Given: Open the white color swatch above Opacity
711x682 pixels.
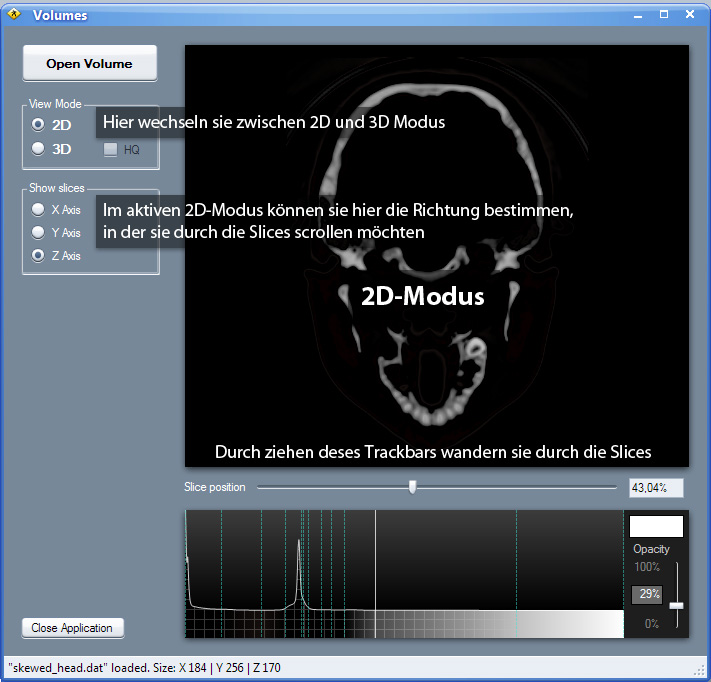Looking at the screenshot, I should click(x=655, y=526).
